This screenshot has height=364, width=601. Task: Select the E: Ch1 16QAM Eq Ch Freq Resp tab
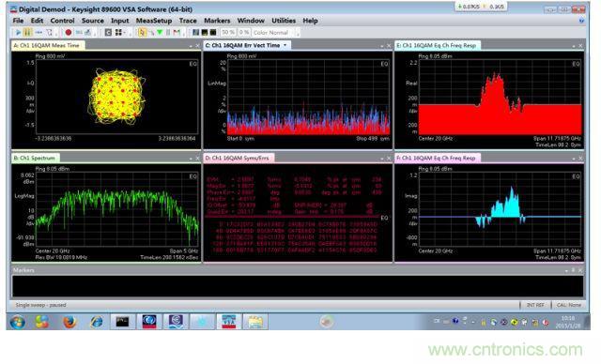[436, 46]
